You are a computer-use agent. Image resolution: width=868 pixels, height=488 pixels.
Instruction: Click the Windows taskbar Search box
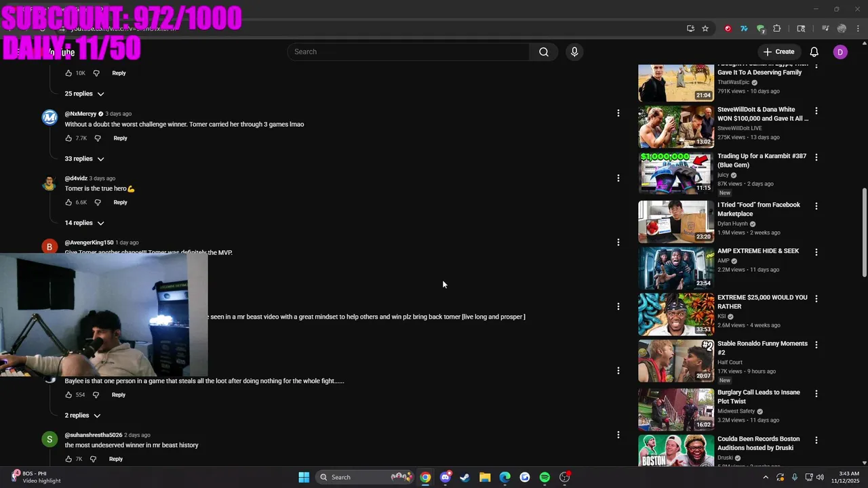pyautogui.click(x=365, y=477)
